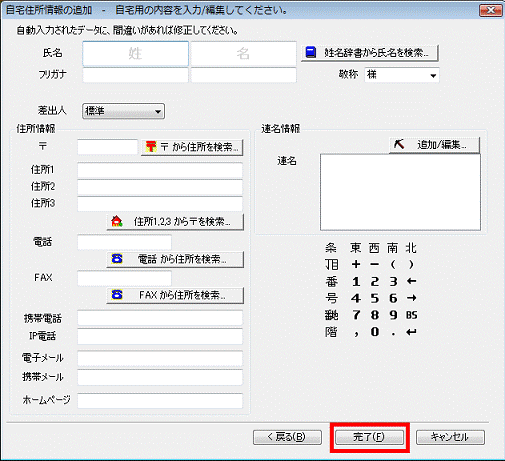Screen dimensions: 505x461
Task: Close the 自宅住所情報の追加 dialog
Action: tap(491, 10)
